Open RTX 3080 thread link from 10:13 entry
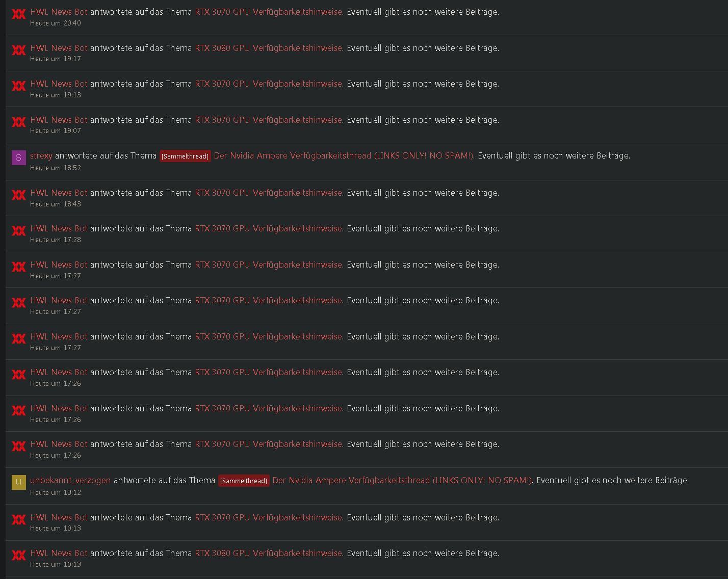This screenshot has width=728, height=579. click(268, 553)
